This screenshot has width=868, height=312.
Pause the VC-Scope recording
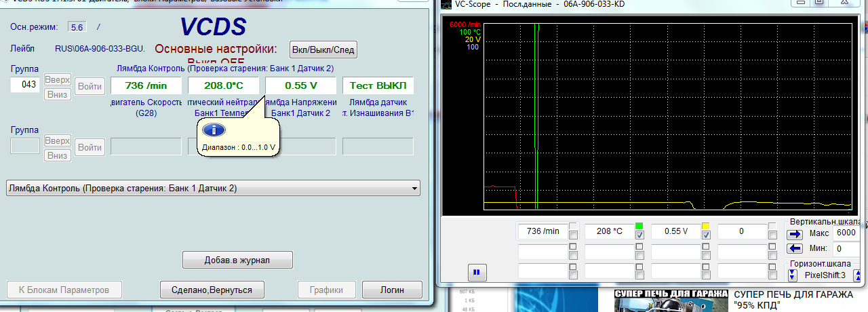pyautogui.click(x=477, y=272)
